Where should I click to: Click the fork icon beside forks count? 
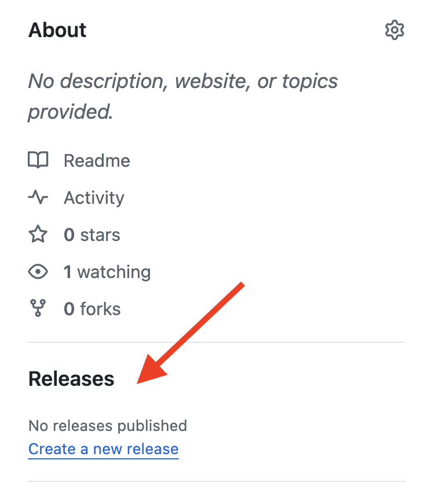(x=38, y=309)
